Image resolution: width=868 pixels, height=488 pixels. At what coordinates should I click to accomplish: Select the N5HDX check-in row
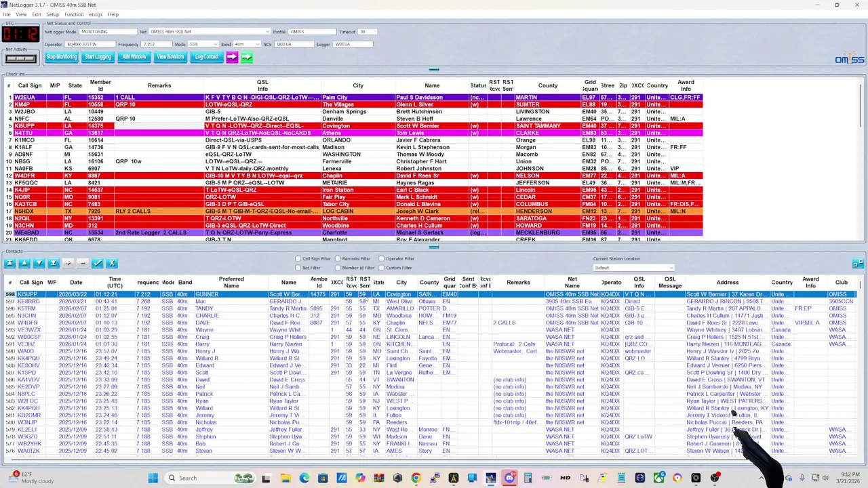(x=353, y=211)
